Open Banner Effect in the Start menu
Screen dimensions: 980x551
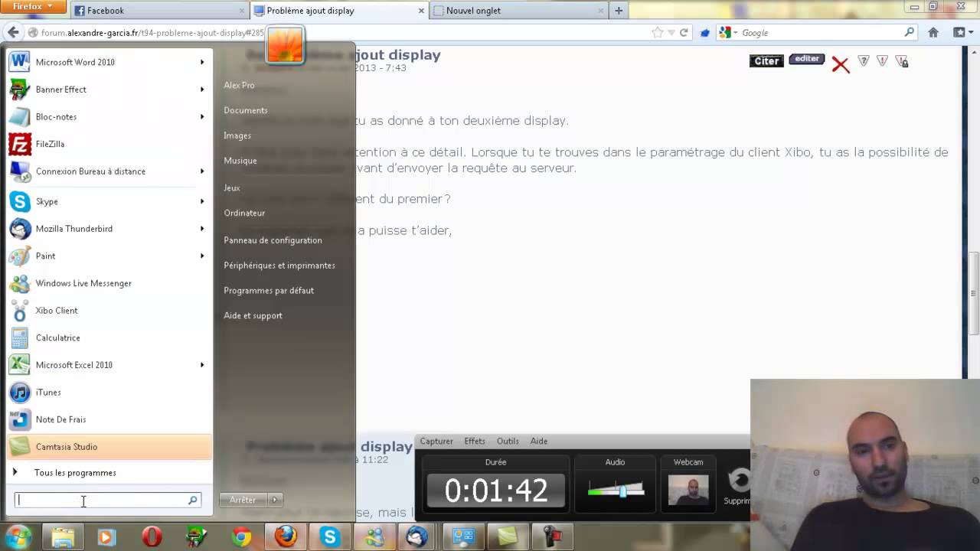109,90
